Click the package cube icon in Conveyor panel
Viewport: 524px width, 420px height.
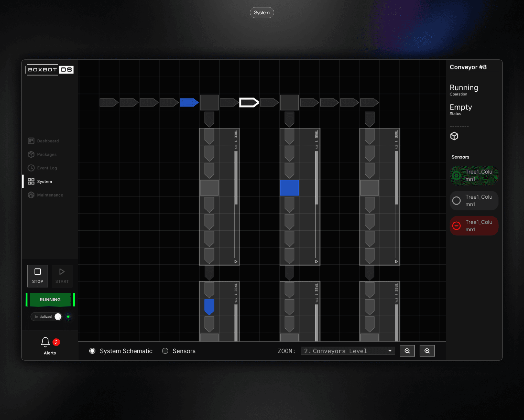(454, 136)
